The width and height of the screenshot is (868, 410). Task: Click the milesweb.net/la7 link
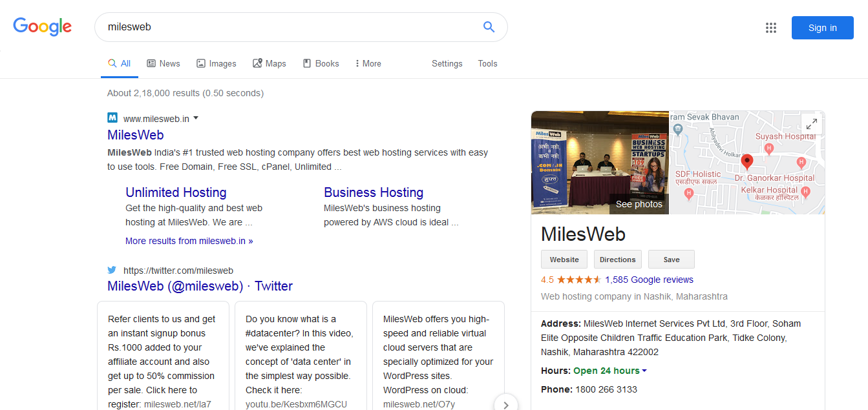point(178,404)
